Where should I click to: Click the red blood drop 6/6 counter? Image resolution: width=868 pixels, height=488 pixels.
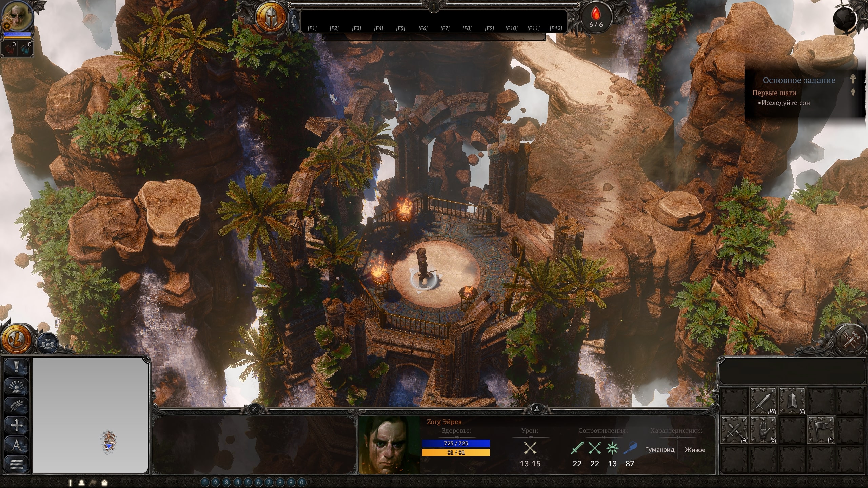596,18
